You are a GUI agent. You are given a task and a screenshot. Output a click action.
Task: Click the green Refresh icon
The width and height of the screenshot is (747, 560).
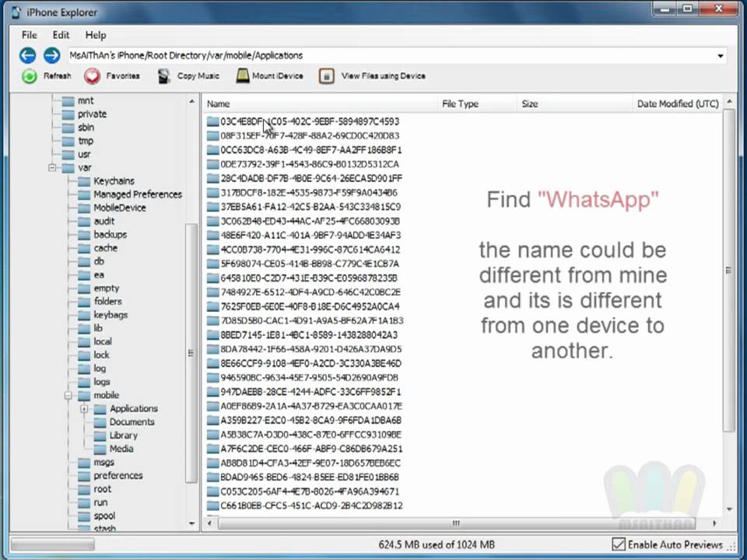[30, 76]
